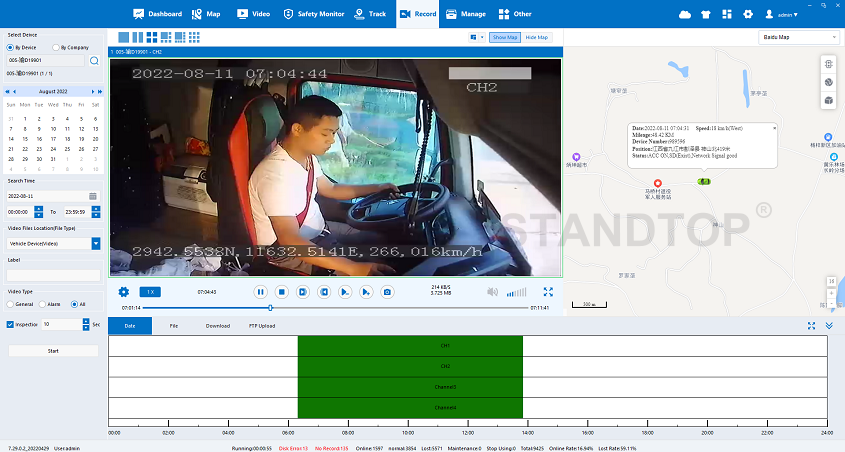Pause the video playback
Image resolution: width=845 pixels, height=452 pixels.
coord(261,292)
